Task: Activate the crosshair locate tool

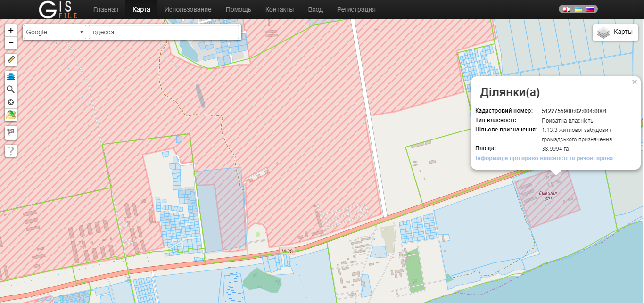Action: click(11, 102)
